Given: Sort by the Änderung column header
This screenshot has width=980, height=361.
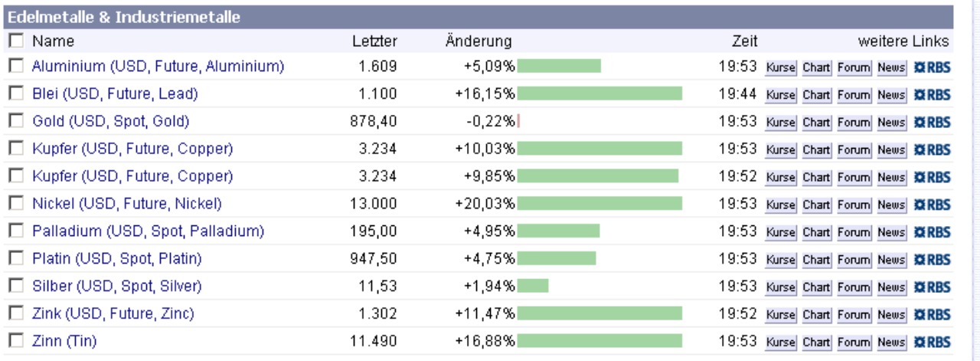Looking at the screenshot, I should pos(479,41).
